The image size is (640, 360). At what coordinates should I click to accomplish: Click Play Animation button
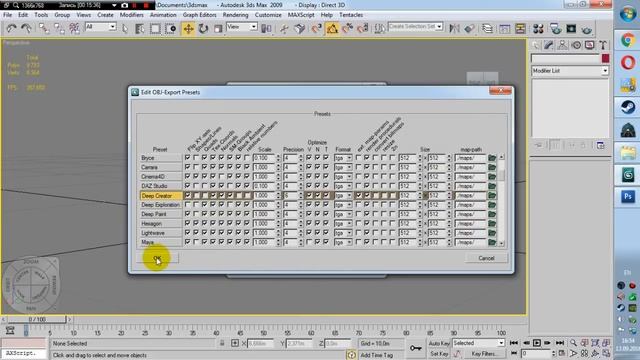537,343
